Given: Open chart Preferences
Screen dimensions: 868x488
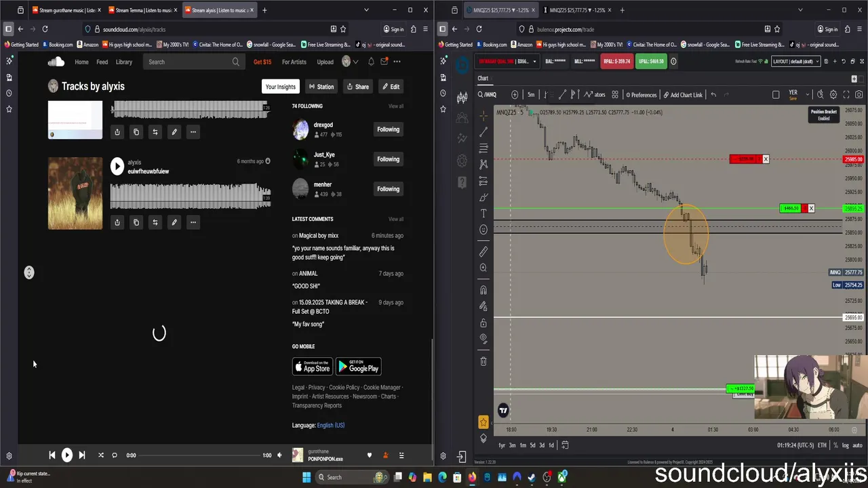Looking at the screenshot, I should 642,95.
